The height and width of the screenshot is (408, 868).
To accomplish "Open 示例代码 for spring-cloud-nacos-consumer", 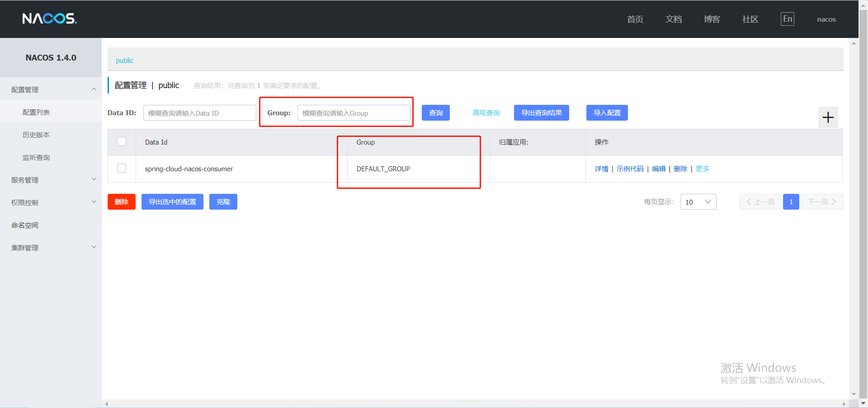I will pyautogui.click(x=630, y=169).
